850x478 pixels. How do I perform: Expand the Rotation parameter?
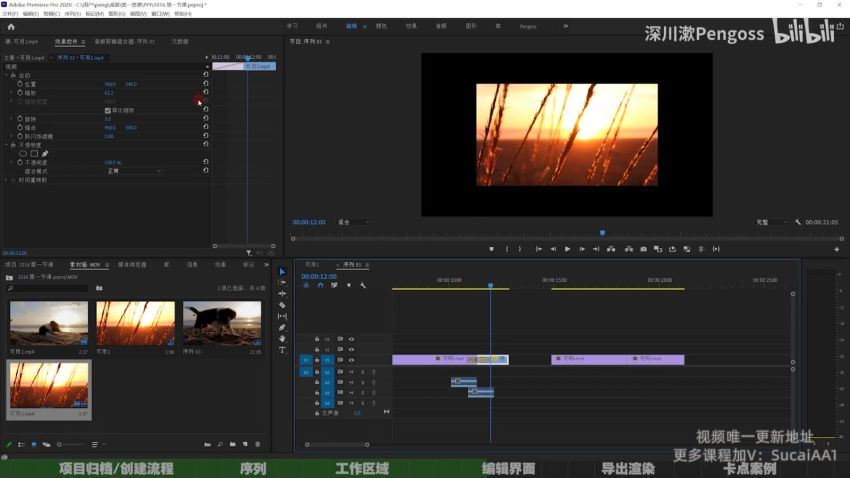tap(12, 119)
